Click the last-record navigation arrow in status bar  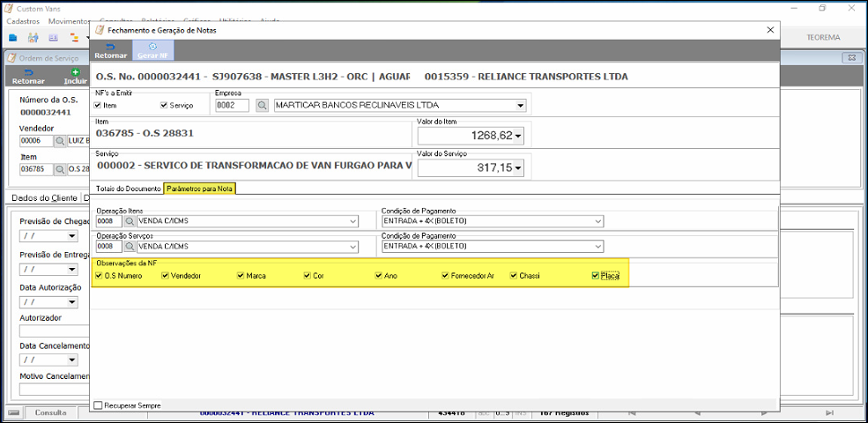coord(829,412)
